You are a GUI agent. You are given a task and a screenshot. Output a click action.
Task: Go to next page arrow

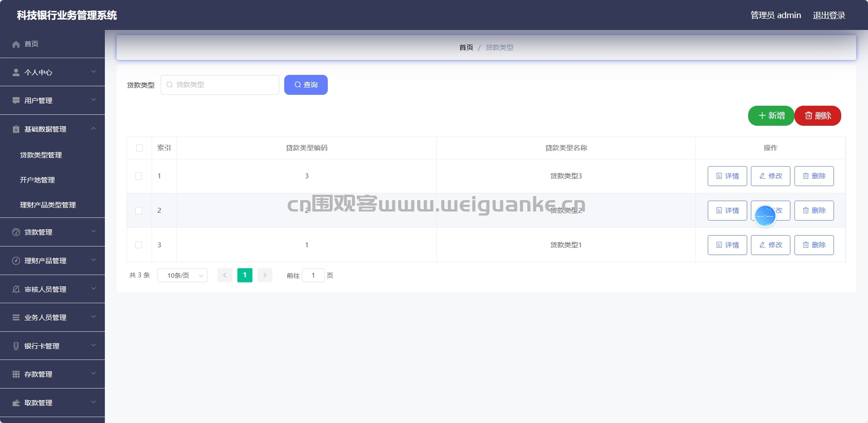click(x=265, y=275)
